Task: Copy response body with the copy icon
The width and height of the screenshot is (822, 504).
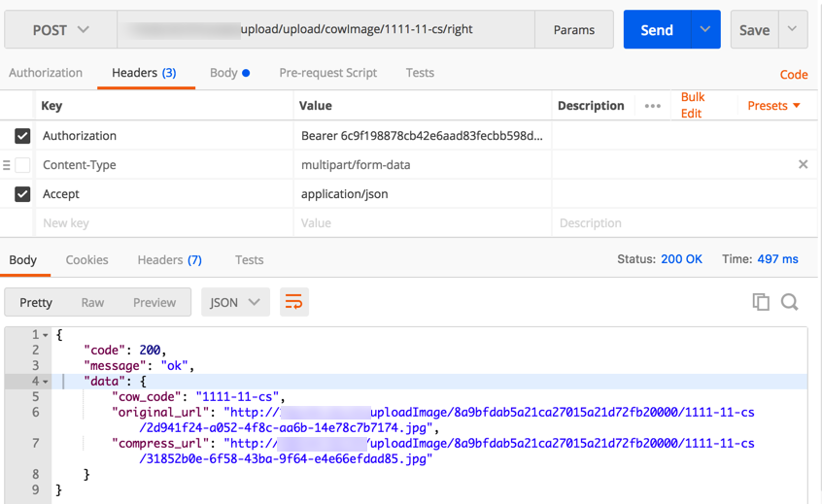Action: click(761, 302)
